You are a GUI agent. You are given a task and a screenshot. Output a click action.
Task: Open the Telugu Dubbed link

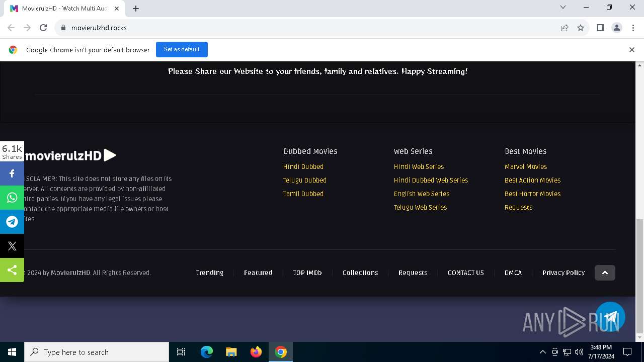coord(305,180)
